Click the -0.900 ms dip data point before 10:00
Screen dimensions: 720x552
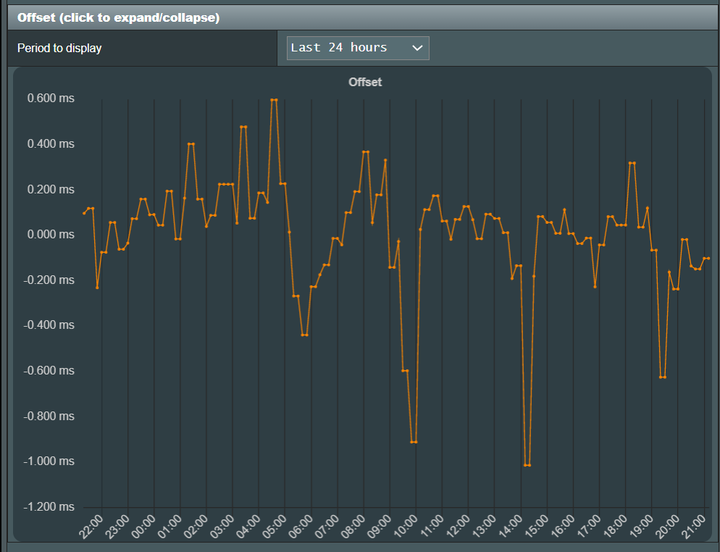coord(414,442)
